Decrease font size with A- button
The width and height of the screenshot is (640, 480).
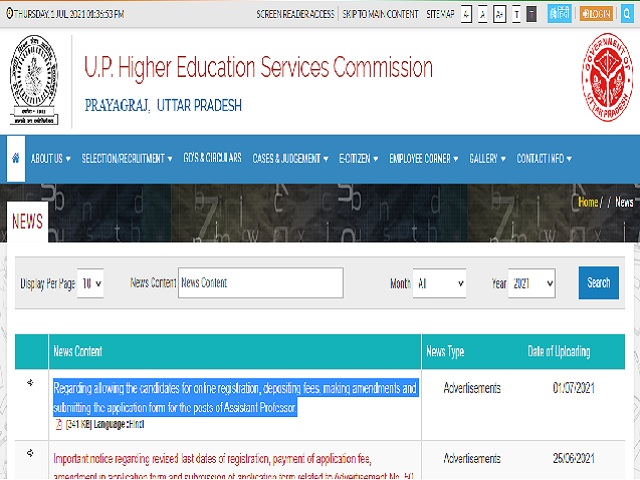tap(466, 14)
